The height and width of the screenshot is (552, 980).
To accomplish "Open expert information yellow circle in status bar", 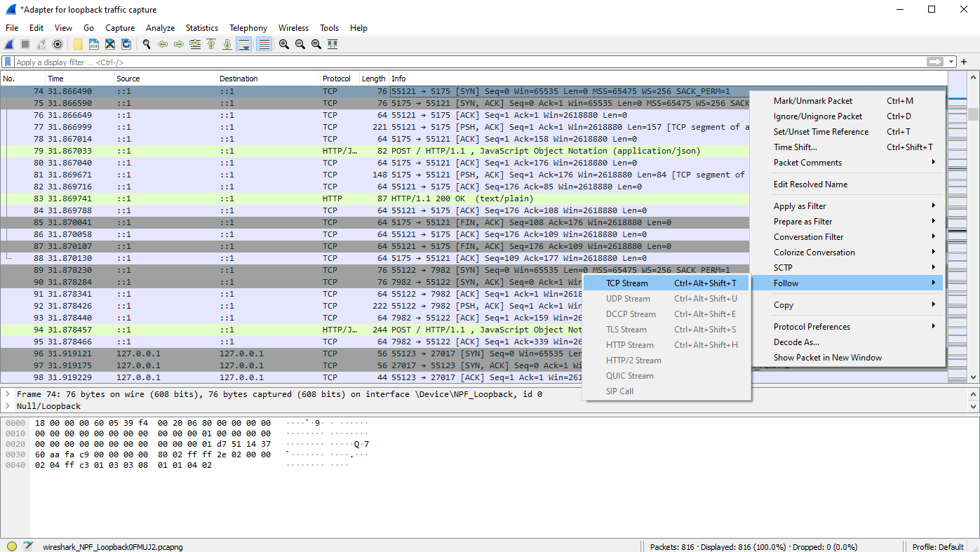I will 12,546.
